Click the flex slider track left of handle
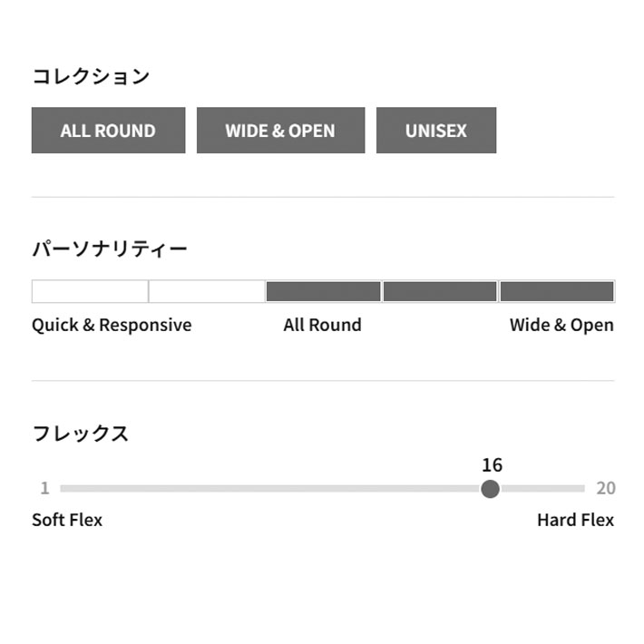The width and height of the screenshot is (644, 644). coord(272,489)
